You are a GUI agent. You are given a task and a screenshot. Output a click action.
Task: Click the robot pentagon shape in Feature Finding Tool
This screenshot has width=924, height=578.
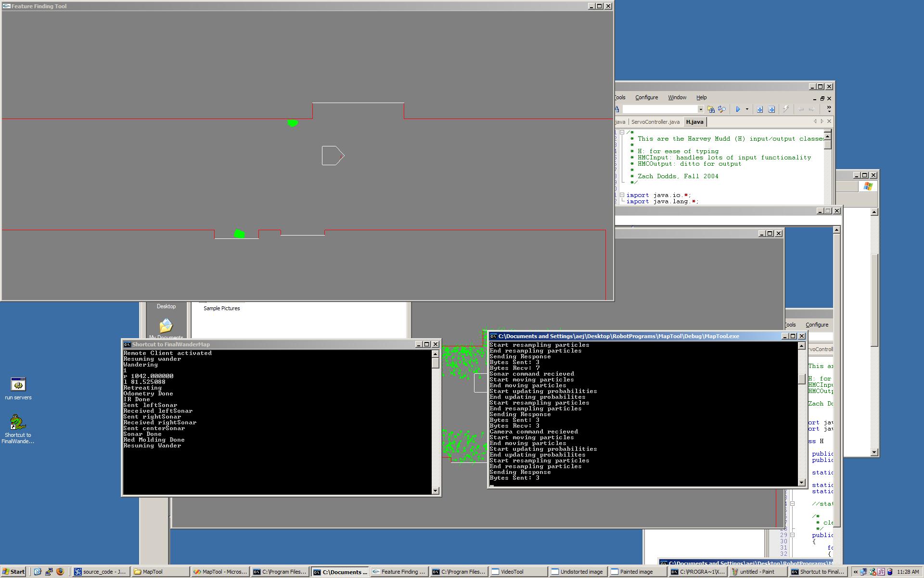[x=333, y=156]
